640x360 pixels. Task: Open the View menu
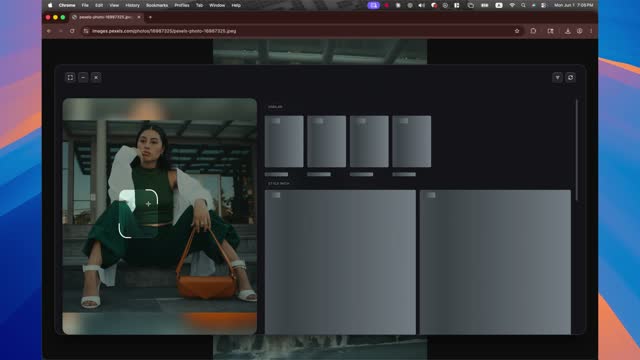tap(114, 5)
